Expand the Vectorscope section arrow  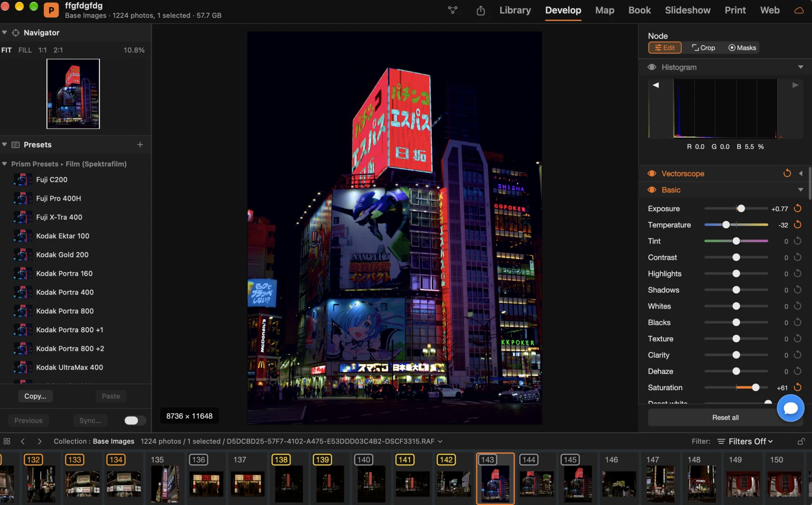click(x=801, y=173)
